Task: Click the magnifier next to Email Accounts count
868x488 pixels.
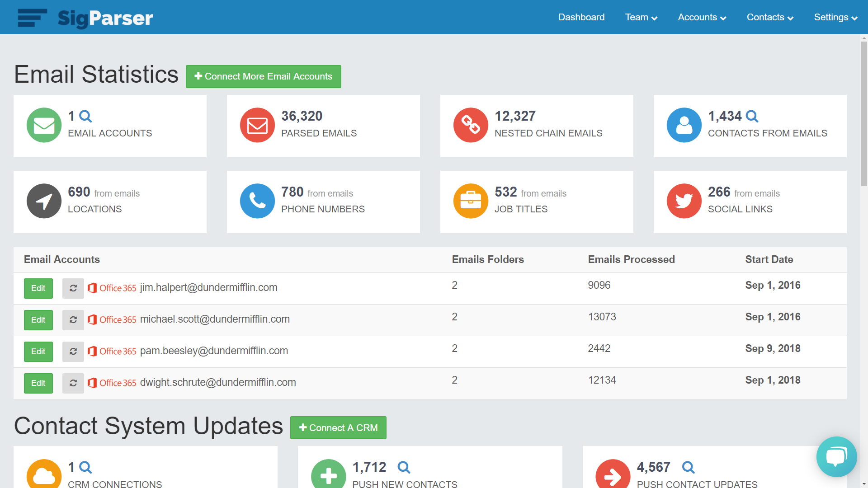Action: point(85,117)
